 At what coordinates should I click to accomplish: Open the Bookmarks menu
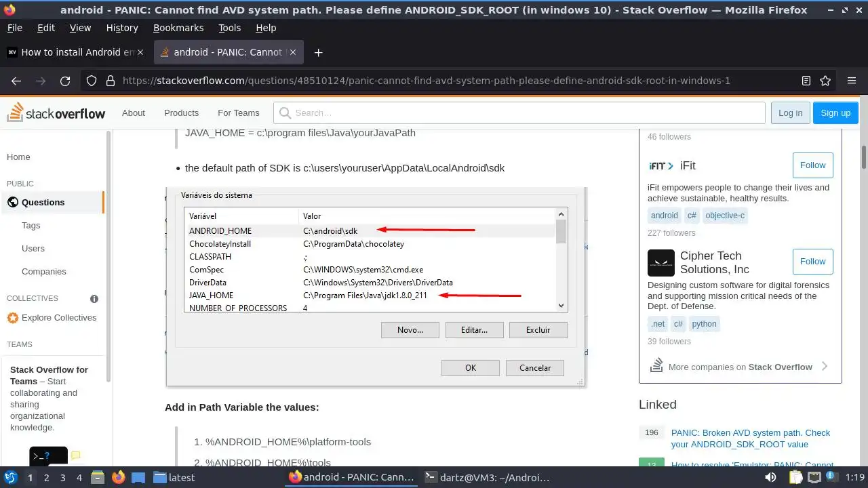(x=178, y=28)
